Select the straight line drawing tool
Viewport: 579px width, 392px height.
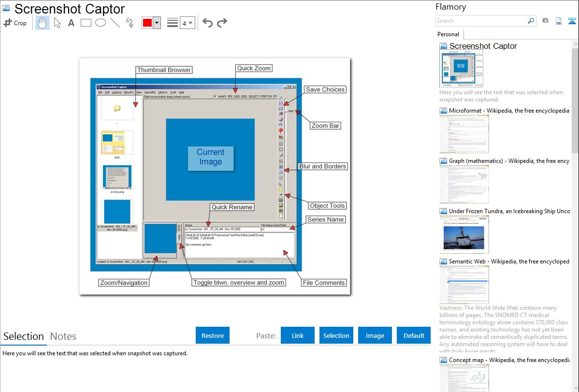115,23
